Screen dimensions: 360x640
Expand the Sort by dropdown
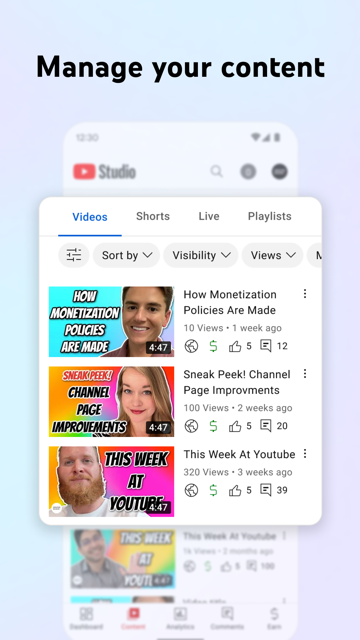click(x=126, y=255)
